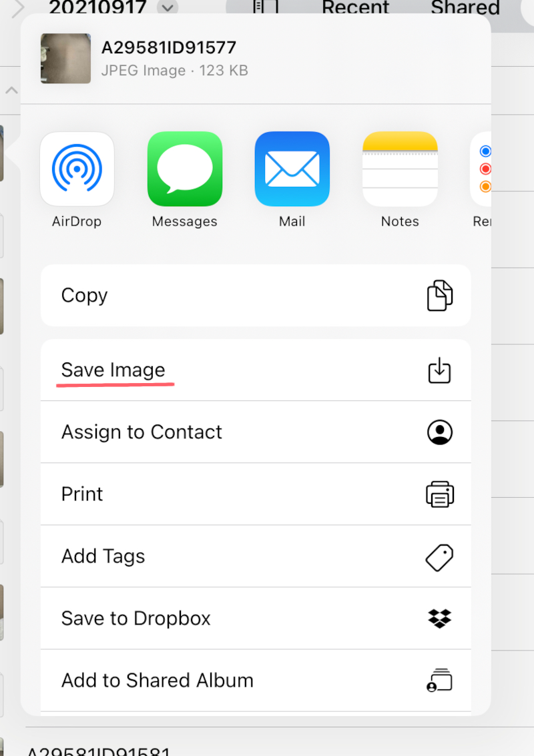This screenshot has width=534, height=756.
Task: Click the printer icon
Action: [x=439, y=494]
